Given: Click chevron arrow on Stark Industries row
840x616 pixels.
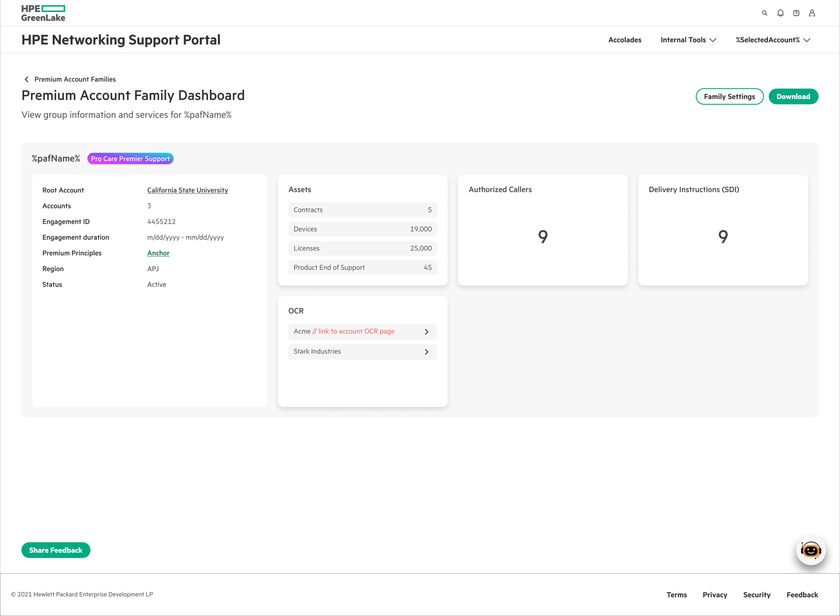Looking at the screenshot, I should [426, 351].
